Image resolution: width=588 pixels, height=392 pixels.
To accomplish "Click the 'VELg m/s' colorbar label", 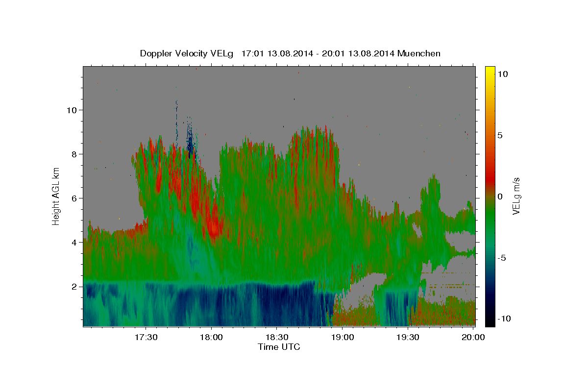I will click(x=515, y=196).
